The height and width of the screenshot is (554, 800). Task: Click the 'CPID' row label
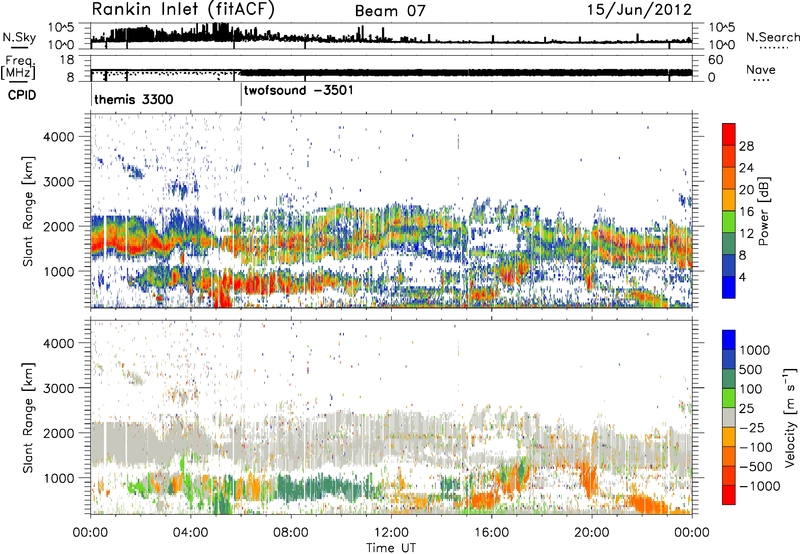tap(22, 95)
